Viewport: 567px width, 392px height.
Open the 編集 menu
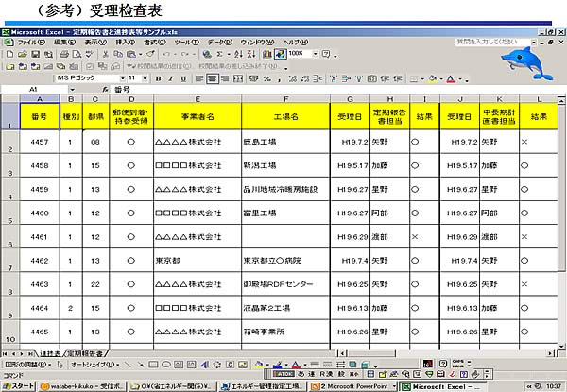tap(64, 43)
